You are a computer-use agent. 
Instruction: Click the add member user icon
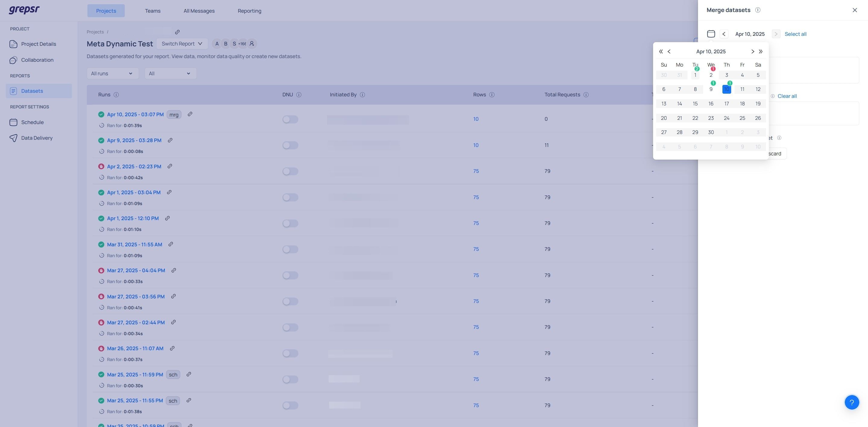[252, 44]
